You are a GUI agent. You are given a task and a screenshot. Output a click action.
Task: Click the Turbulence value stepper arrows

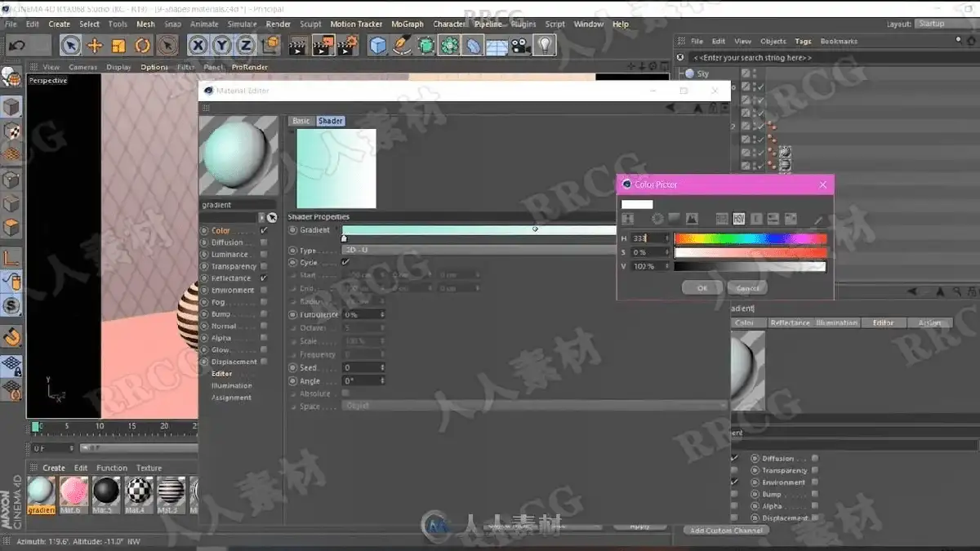click(x=382, y=315)
